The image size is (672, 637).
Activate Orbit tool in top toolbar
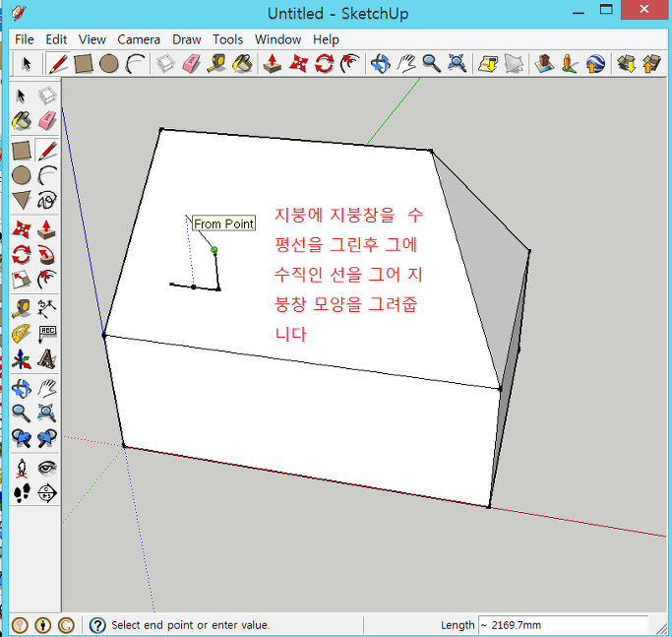(x=380, y=64)
